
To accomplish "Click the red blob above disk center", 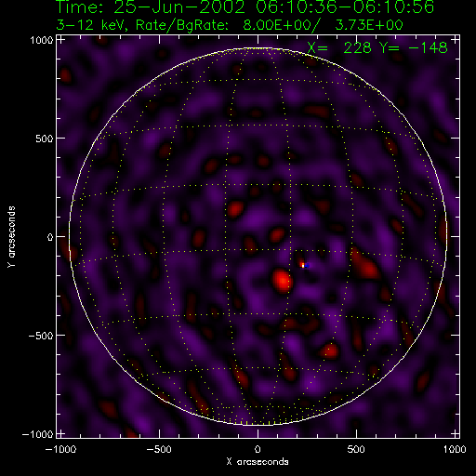I will click(235, 209).
